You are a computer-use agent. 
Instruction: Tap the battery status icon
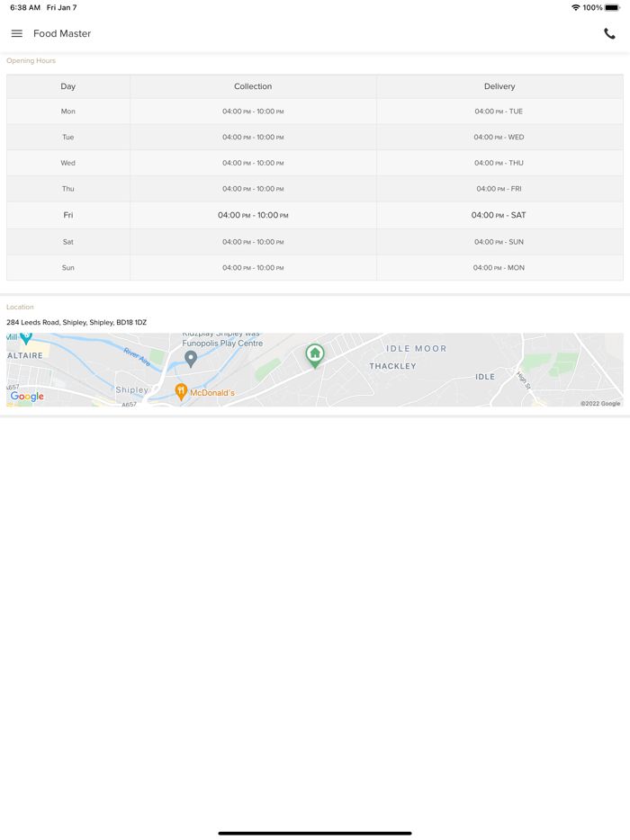coord(613,8)
